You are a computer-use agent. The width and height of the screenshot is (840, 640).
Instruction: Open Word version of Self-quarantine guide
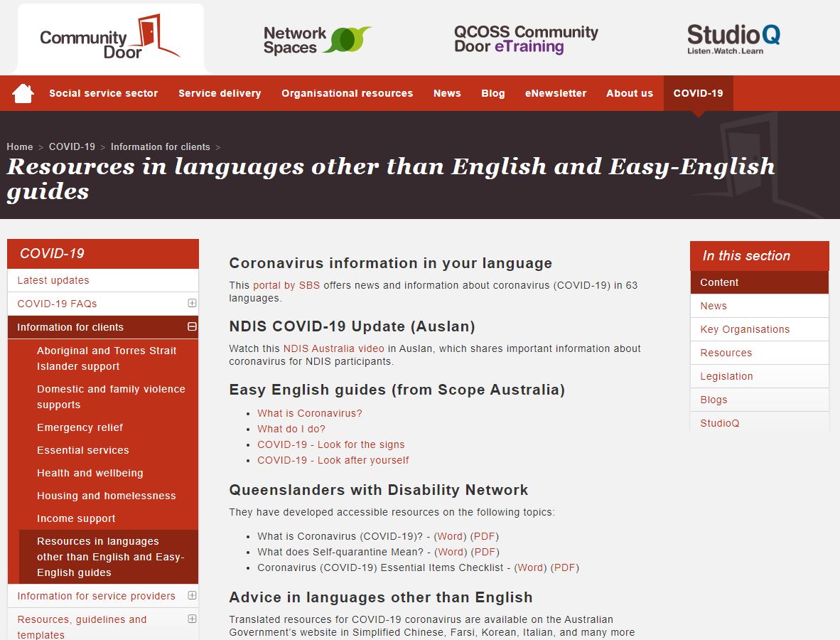pos(451,552)
